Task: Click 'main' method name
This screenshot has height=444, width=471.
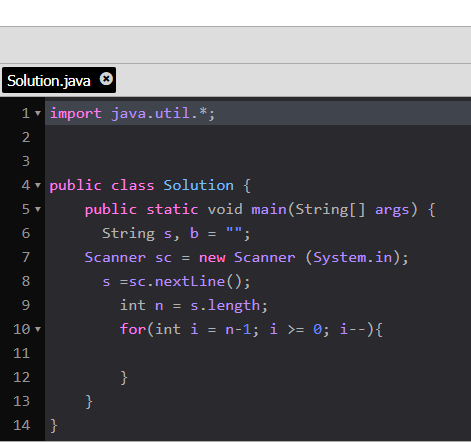Action: 269,209
